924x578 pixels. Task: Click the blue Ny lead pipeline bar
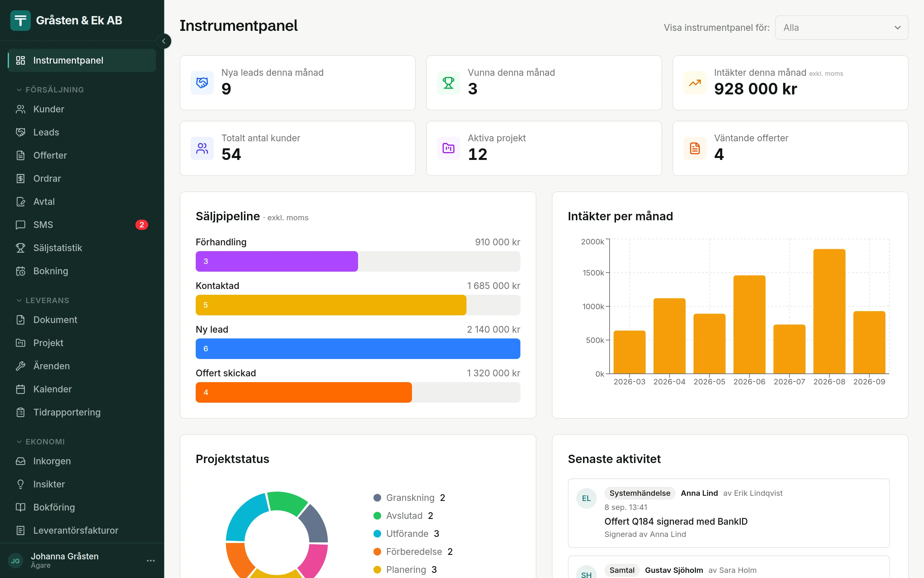click(358, 349)
